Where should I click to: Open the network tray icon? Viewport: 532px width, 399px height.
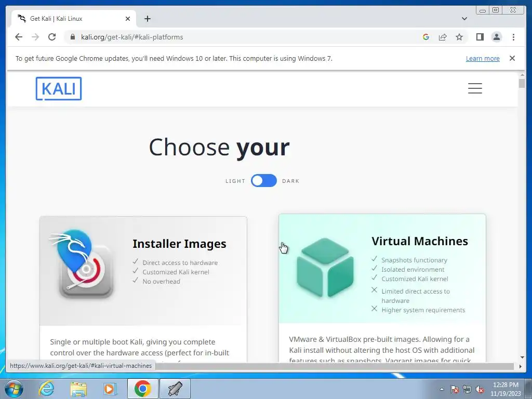(467, 389)
